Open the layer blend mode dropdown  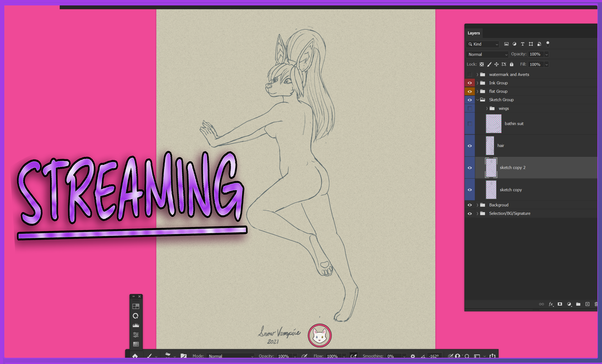pos(487,54)
